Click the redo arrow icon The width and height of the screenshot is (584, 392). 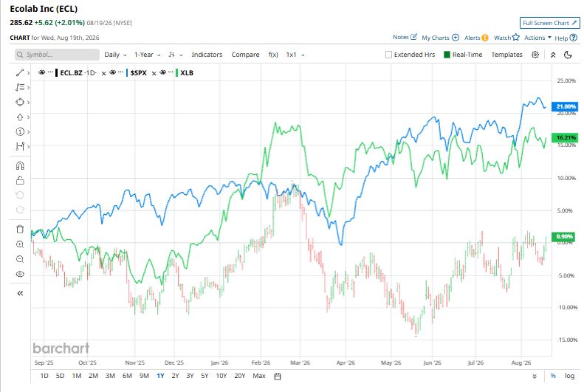coord(20,210)
